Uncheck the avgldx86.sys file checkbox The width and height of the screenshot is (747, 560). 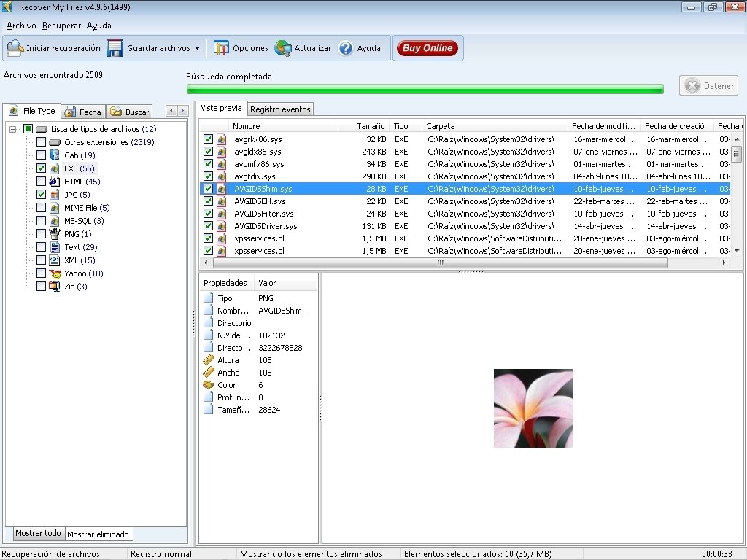pos(208,152)
